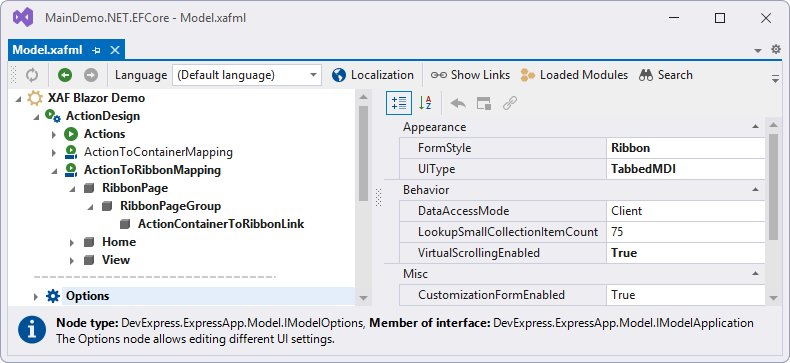The height and width of the screenshot is (363, 790).
Task: Click the ActionDesign node icon
Action: pyautogui.click(x=53, y=116)
